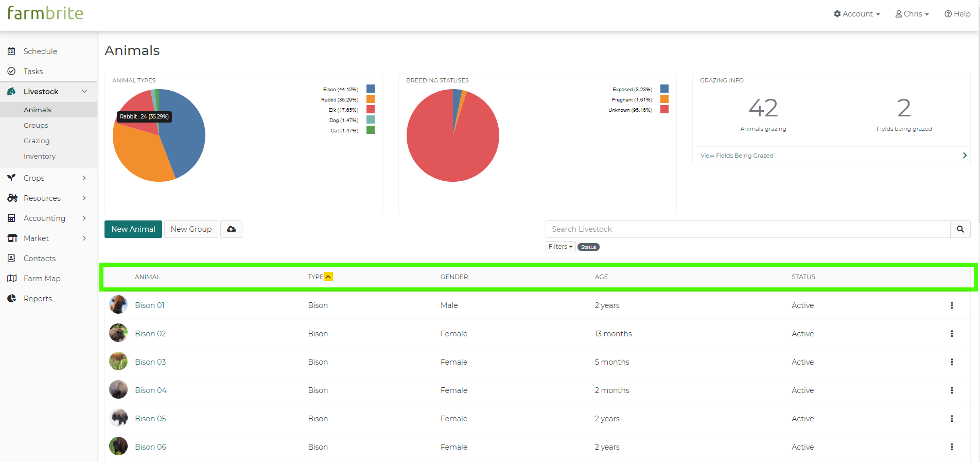Sort by the Age column header
This screenshot has height=462, width=980.
[x=601, y=277]
